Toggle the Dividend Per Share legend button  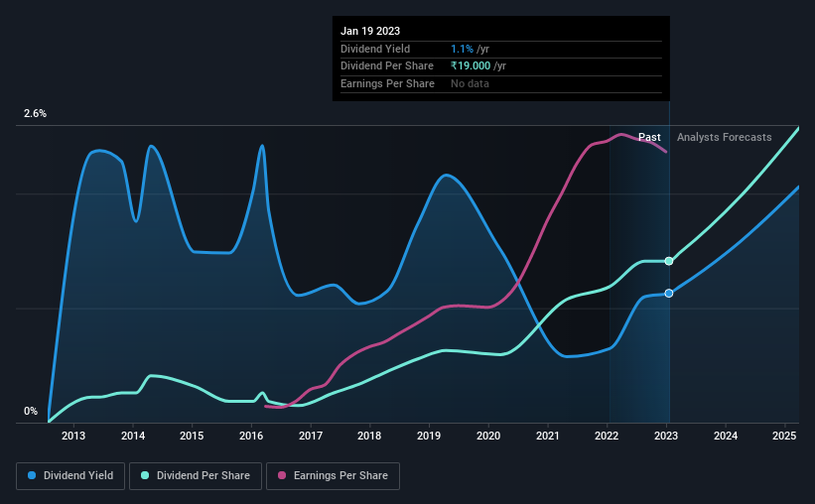(196, 476)
